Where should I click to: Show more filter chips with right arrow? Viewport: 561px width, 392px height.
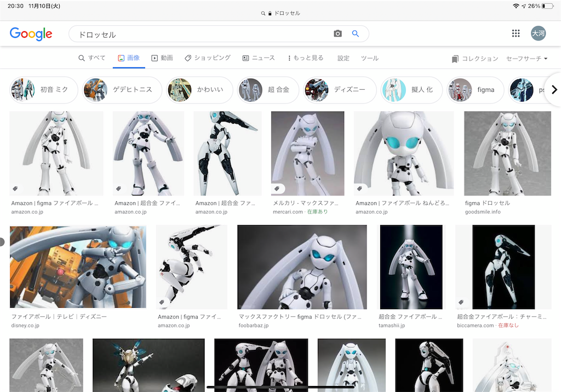click(554, 89)
